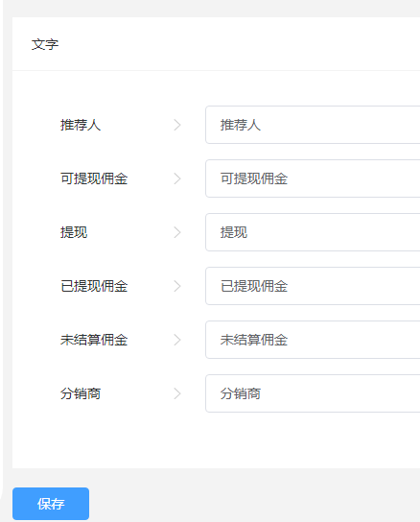
Task: Click the 已提现佣金 row label
Action: click(x=94, y=286)
